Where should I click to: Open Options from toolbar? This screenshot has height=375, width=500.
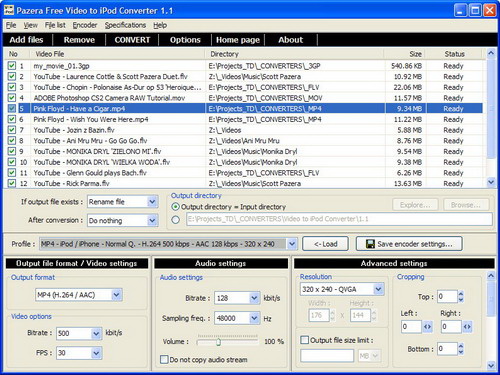(185, 40)
